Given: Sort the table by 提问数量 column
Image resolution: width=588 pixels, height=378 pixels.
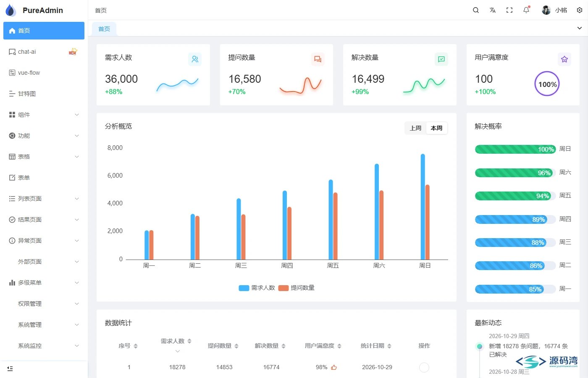Looking at the screenshot, I should (x=236, y=346).
